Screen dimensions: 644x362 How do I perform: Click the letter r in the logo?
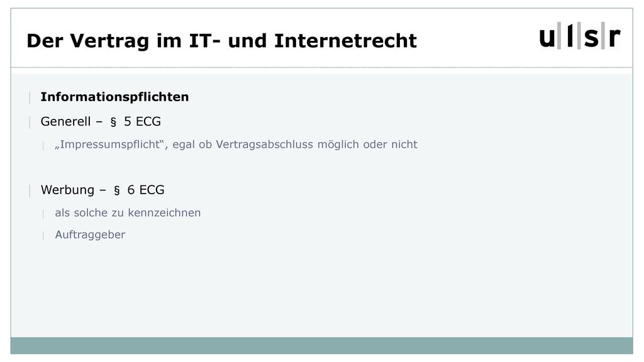(614, 38)
